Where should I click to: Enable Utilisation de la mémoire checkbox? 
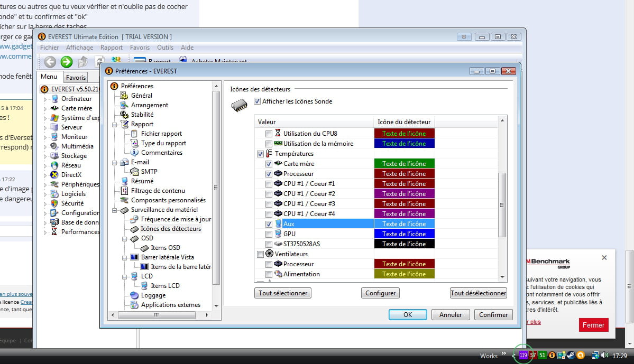pos(269,144)
